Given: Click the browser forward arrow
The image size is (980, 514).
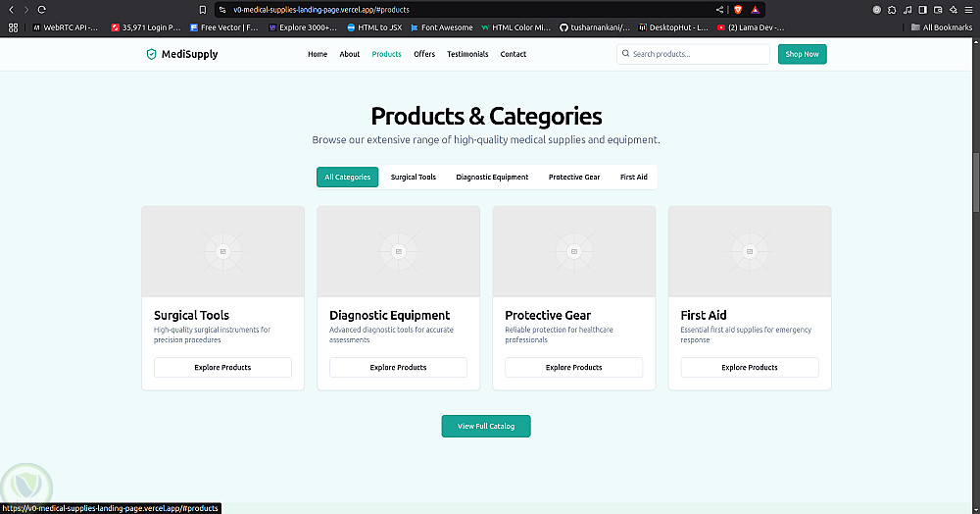Looking at the screenshot, I should [x=26, y=10].
